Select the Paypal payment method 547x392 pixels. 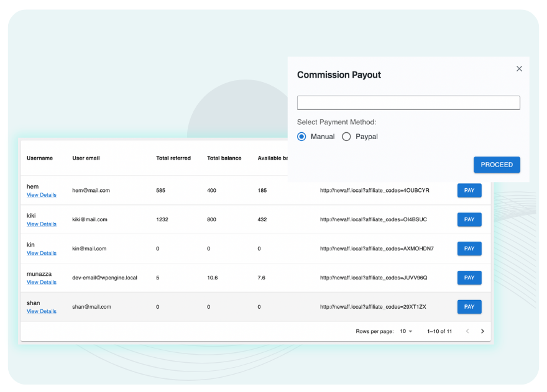point(346,137)
